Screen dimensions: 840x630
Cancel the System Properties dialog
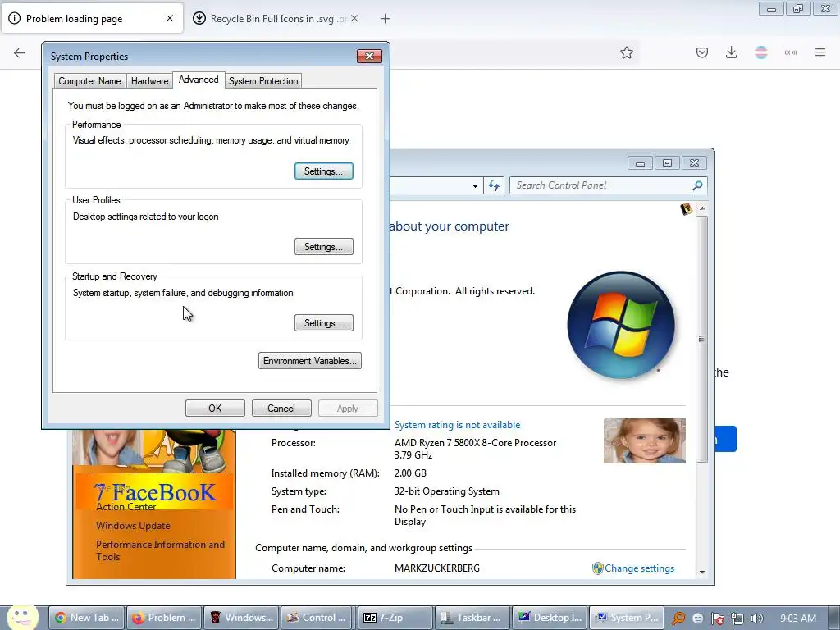click(x=281, y=409)
